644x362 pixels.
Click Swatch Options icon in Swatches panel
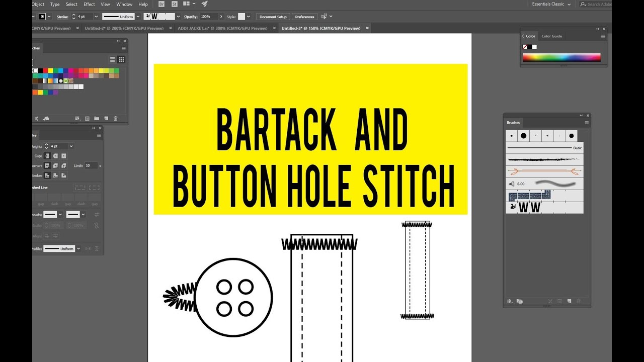click(87, 119)
